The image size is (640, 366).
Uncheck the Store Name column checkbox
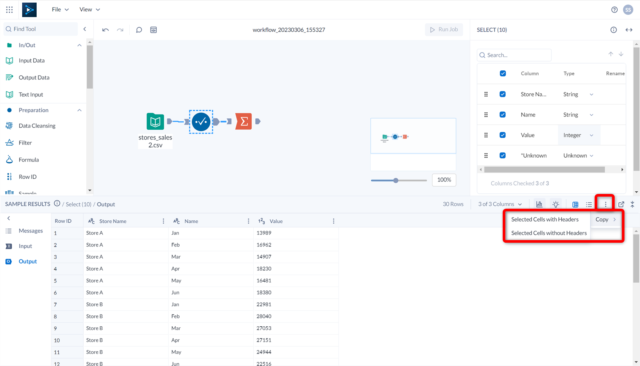(x=502, y=94)
